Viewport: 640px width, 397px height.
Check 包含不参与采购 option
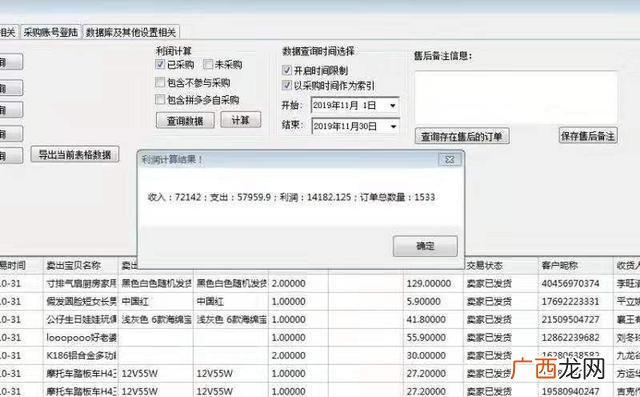(x=160, y=82)
